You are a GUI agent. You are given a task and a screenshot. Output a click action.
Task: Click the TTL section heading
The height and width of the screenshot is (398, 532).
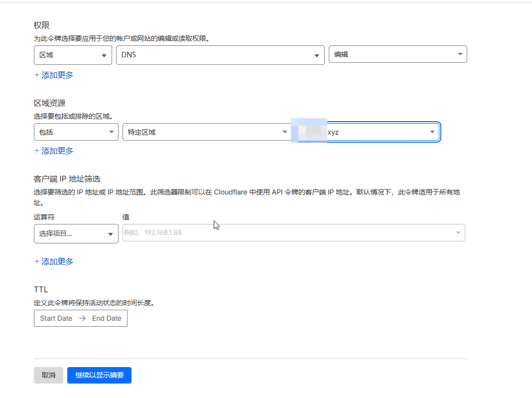41,289
